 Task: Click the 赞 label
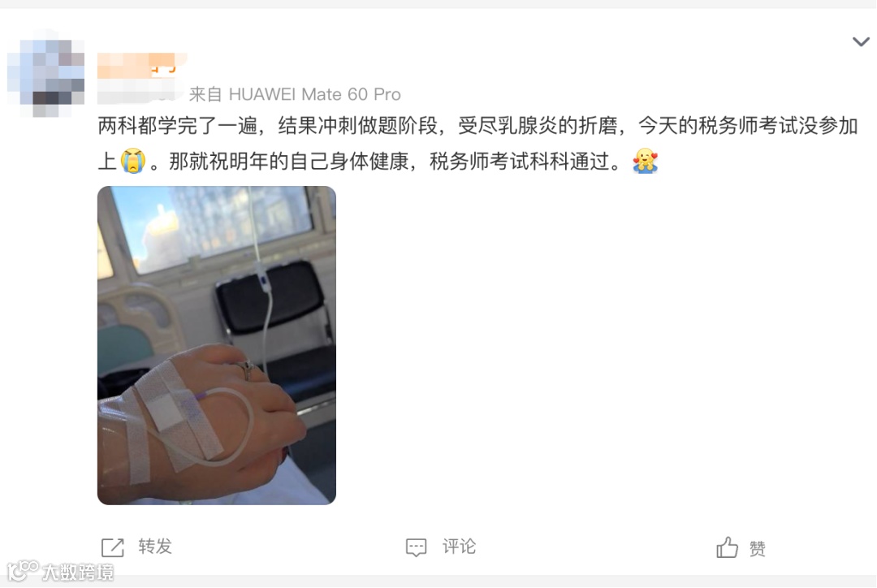tap(758, 548)
